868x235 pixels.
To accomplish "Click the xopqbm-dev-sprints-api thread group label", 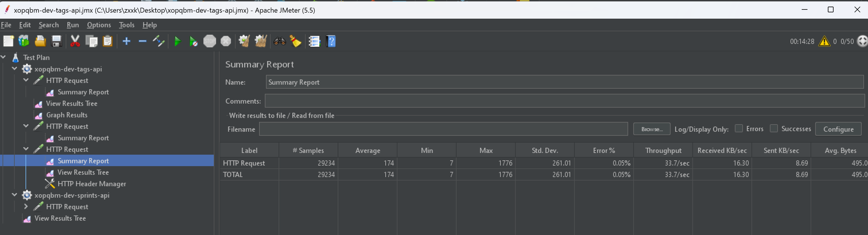I will tap(72, 195).
